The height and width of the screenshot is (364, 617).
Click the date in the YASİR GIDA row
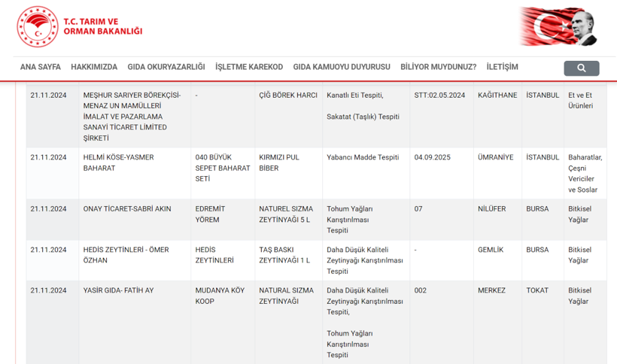(x=48, y=290)
